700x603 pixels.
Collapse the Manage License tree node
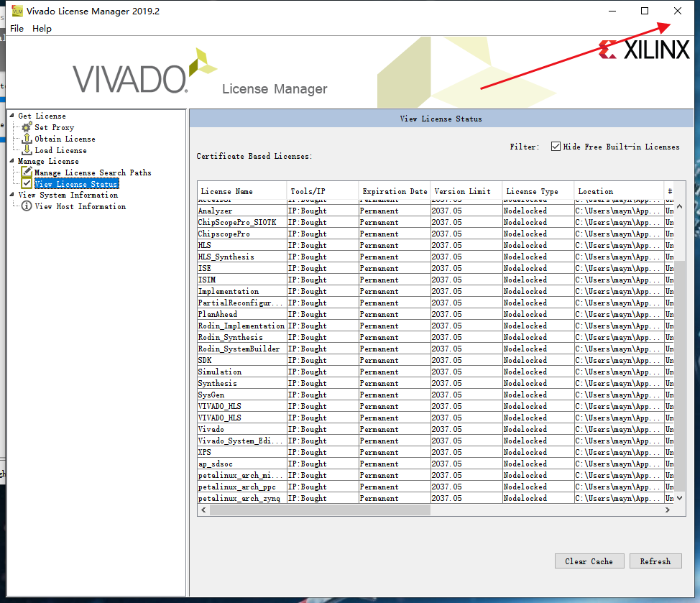(11, 161)
